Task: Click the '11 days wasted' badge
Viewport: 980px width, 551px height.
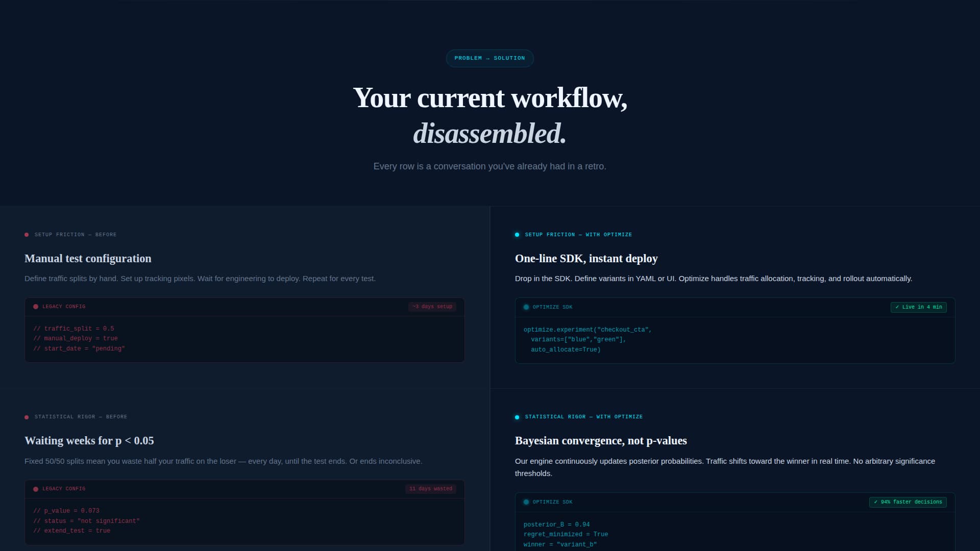Action: pyautogui.click(x=430, y=488)
